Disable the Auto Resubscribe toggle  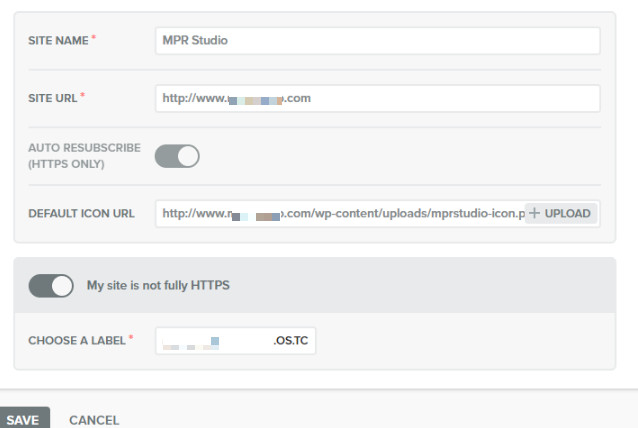tap(177, 156)
